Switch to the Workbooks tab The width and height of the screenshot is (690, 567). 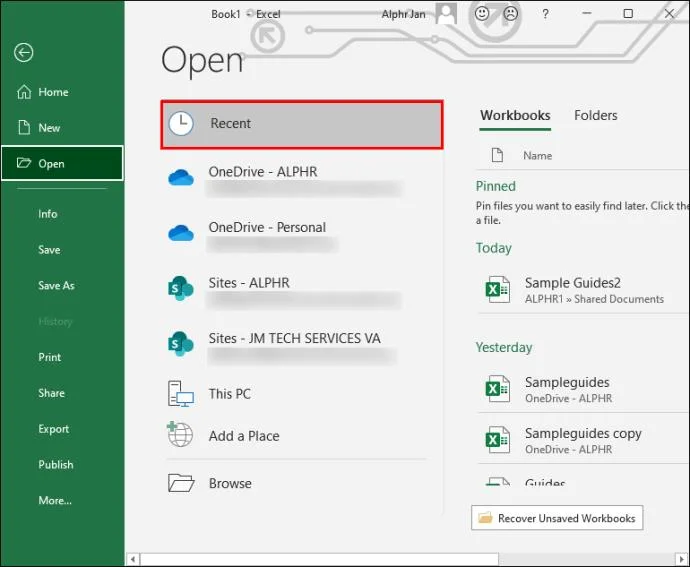pos(515,115)
